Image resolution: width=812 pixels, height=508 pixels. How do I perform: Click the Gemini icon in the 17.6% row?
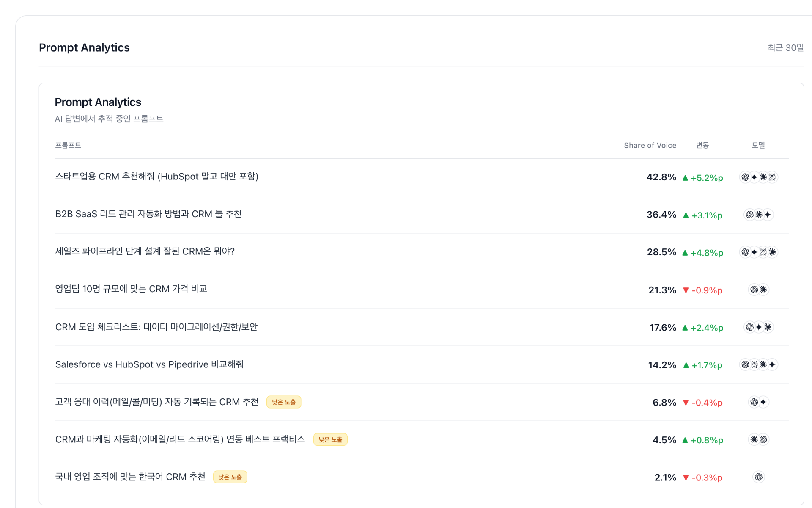(x=759, y=327)
